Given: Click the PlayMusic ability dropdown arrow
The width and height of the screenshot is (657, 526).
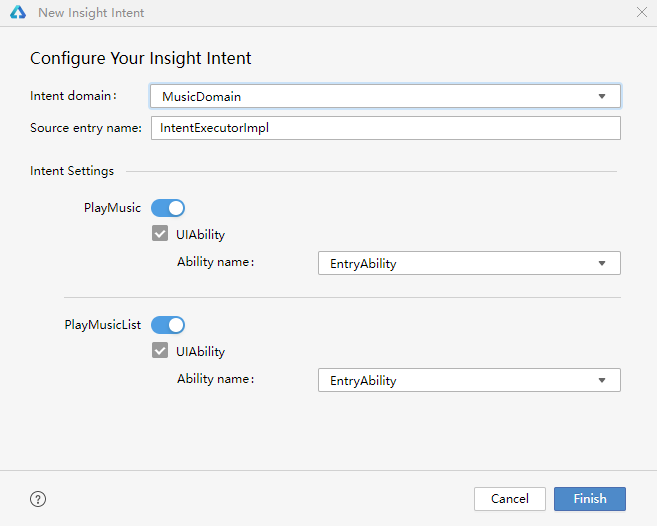Looking at the screenshot, I should click(602, 264).
